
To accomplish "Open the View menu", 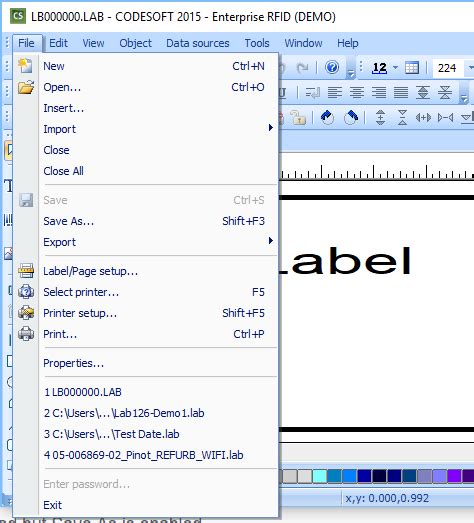I will pyautogui.click(x=93, y=43).
